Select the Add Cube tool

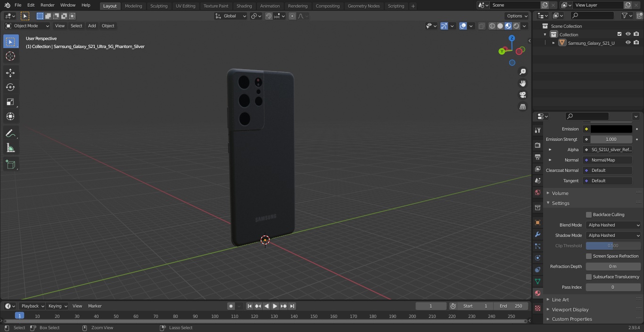click(x=10, y=165)
